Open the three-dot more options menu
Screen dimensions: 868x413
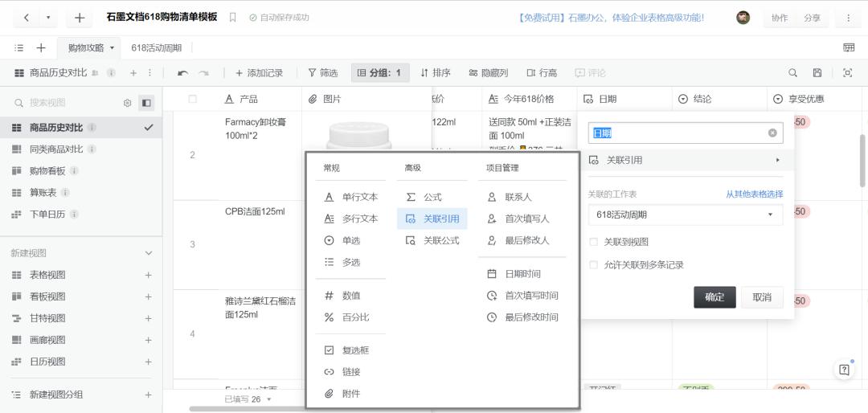(x=848, y=18)
